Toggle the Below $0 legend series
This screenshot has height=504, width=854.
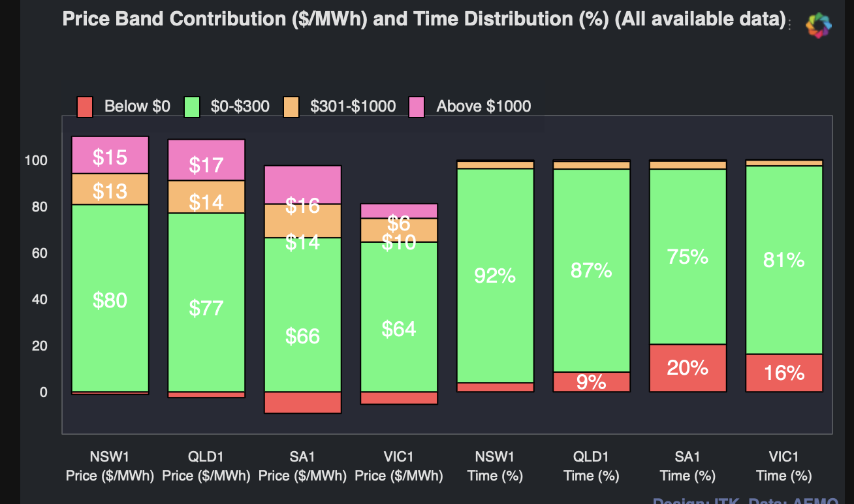click(x=137, y=106)
